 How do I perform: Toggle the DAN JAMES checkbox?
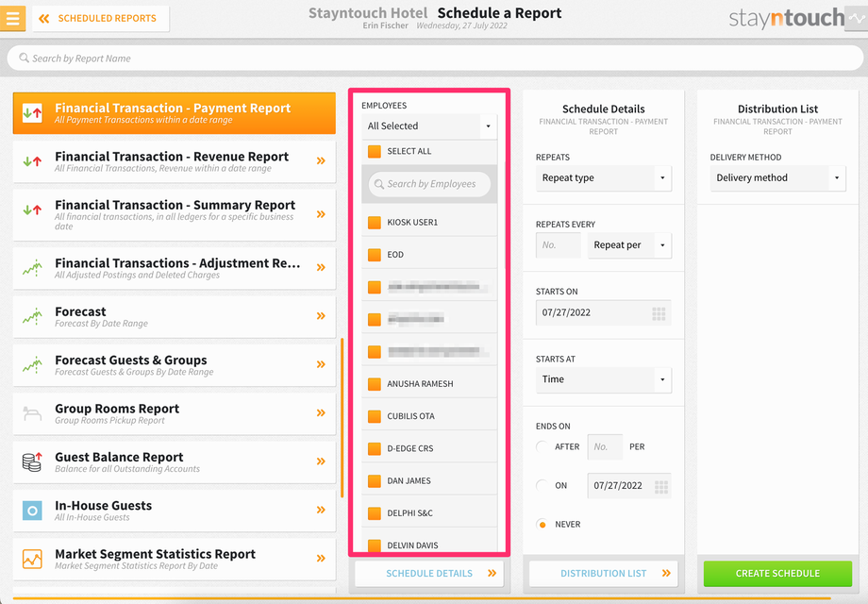[375, 481]
